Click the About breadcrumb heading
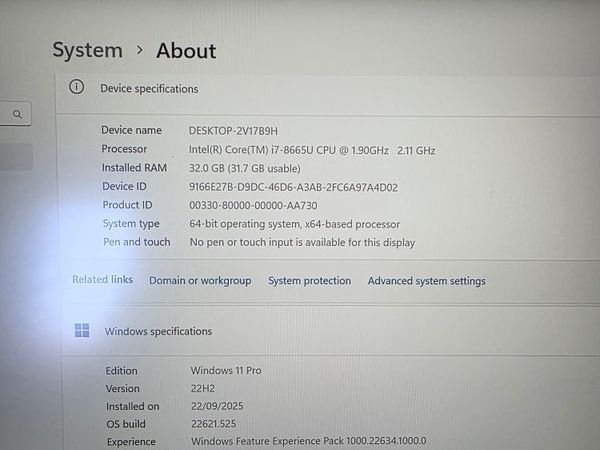Screen dimensions: 600x450 pyautogui.click(x=186, y=51)
